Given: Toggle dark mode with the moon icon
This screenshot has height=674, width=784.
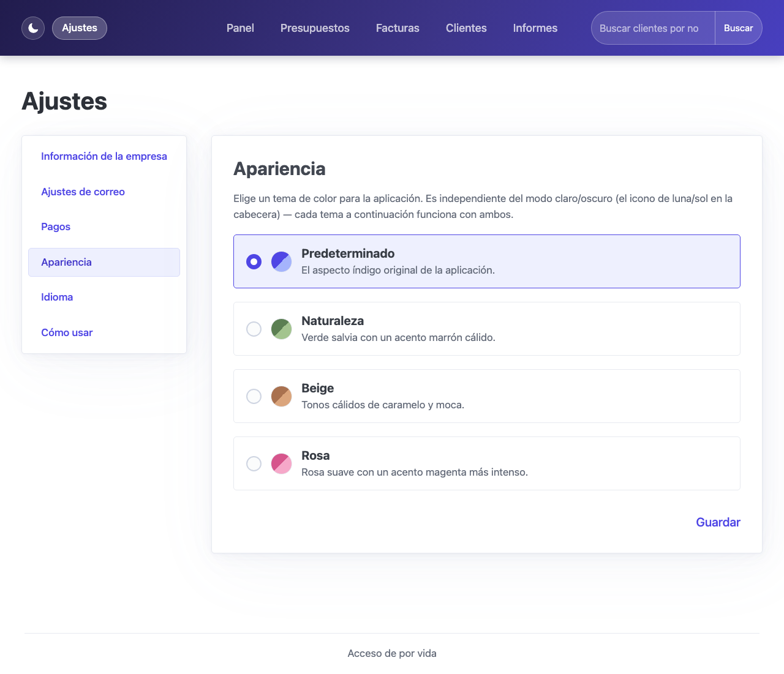Looking at the screenshot, I should click(33, 28).
